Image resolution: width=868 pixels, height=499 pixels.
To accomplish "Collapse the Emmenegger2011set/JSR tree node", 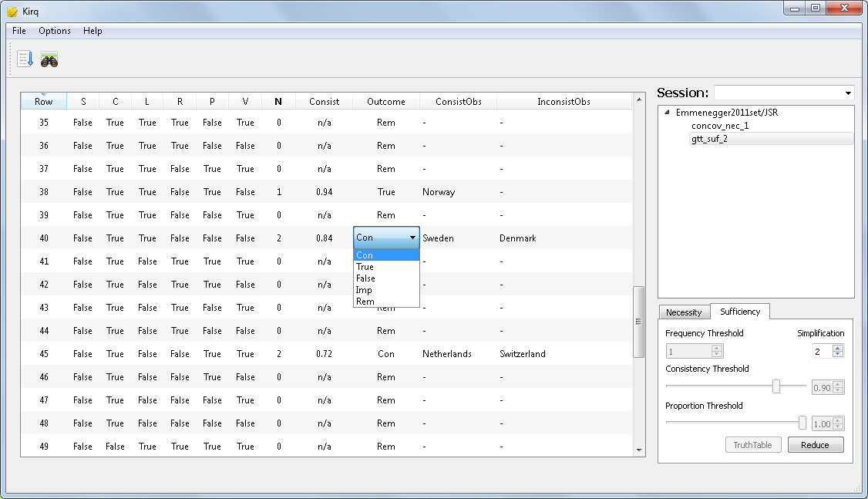I will click(x=666, y=113).
